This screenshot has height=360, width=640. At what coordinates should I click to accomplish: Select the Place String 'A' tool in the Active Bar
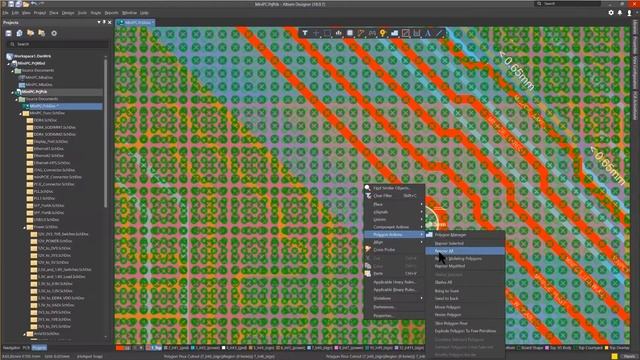pos(428,33)
